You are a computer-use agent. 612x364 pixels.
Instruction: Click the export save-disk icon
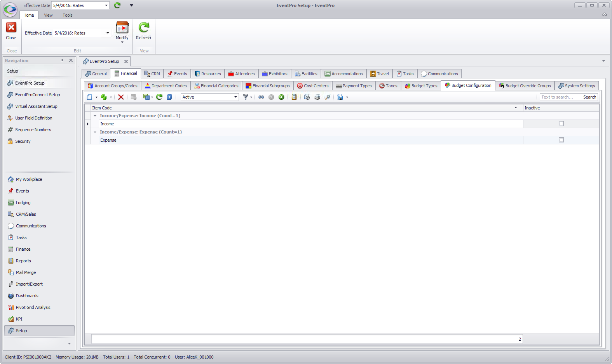point(340,97)
